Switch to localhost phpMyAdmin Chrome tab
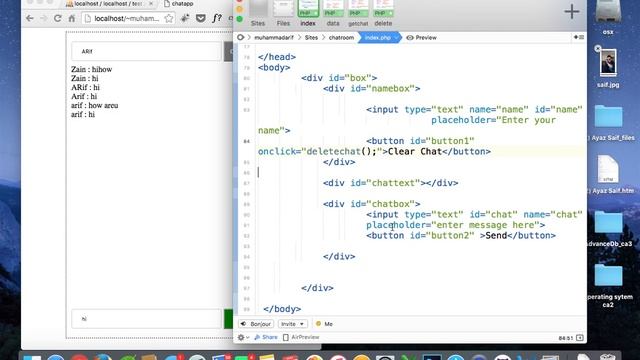This screenshot has height=360, width=640. coord(107,4)
